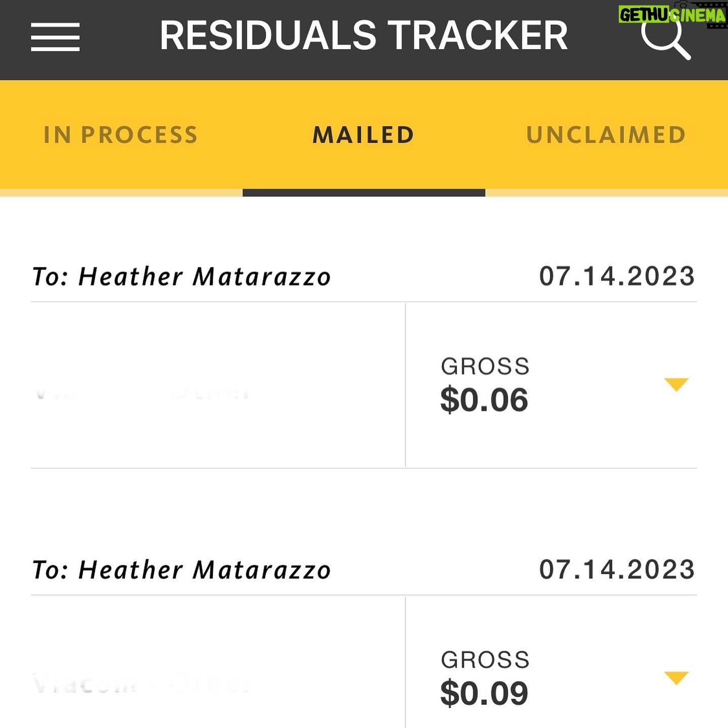Expand the $0.06 residual entry arrow

point(676,384)
